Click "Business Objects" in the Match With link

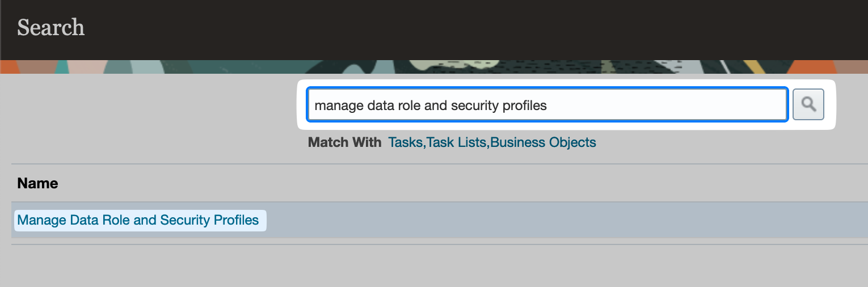(543, 142)
